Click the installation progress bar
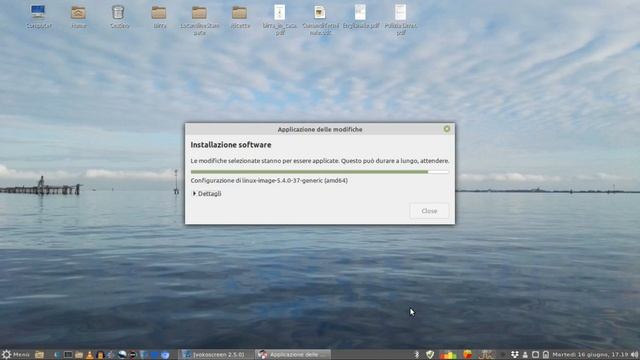 coord(320,172)
